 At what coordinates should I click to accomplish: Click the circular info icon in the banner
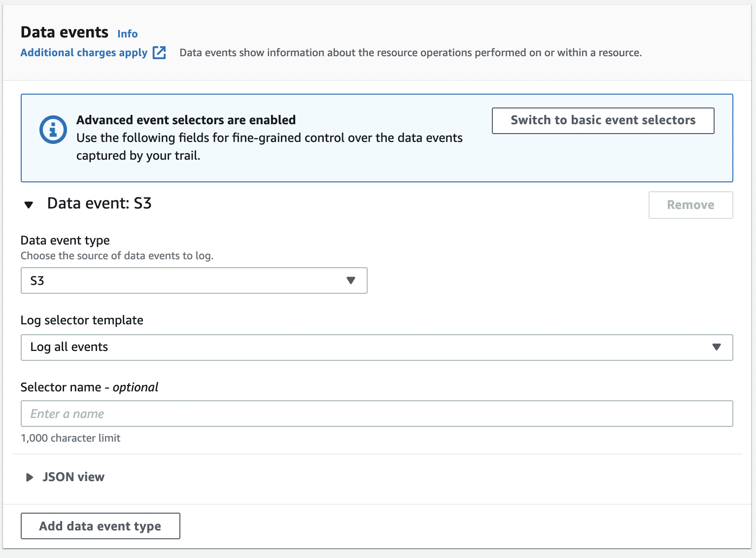(53, 129)
